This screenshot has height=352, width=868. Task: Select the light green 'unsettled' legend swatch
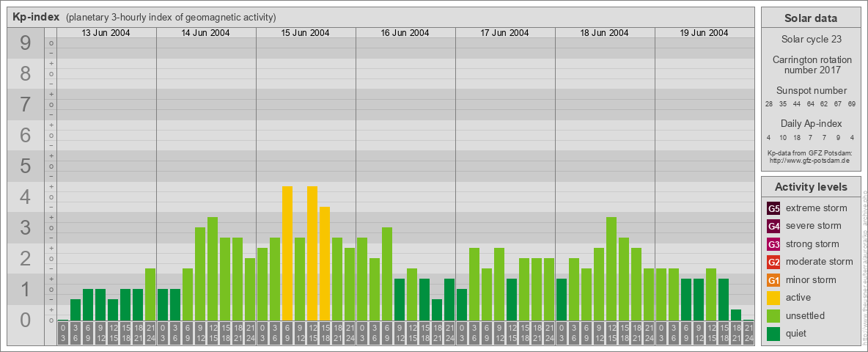(773, 315)
